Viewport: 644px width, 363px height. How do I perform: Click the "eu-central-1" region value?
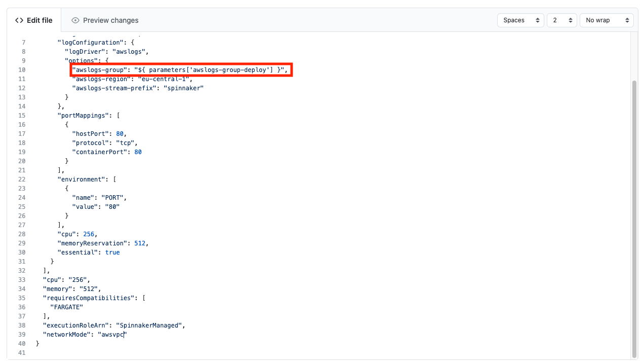coord(164,79)
